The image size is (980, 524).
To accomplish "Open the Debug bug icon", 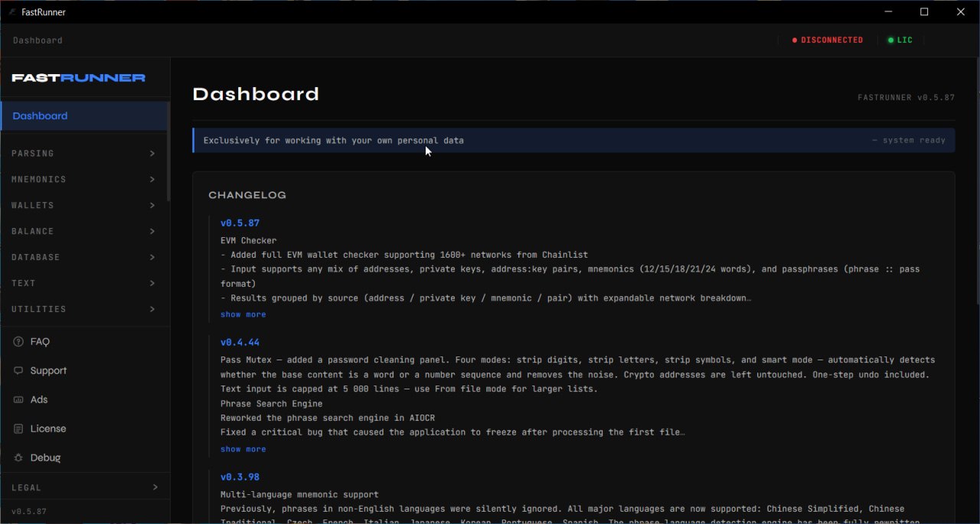I will pos(18,458).
